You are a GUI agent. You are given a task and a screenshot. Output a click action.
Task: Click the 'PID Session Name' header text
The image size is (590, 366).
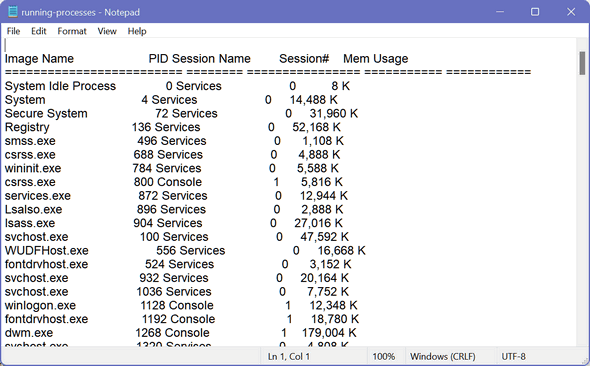tap(199, 59)
